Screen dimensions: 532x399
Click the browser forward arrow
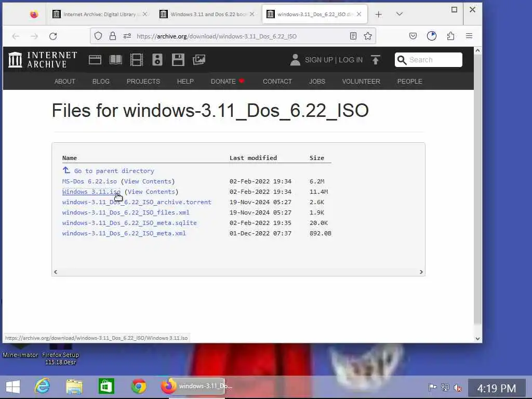(x=34, y=36)
